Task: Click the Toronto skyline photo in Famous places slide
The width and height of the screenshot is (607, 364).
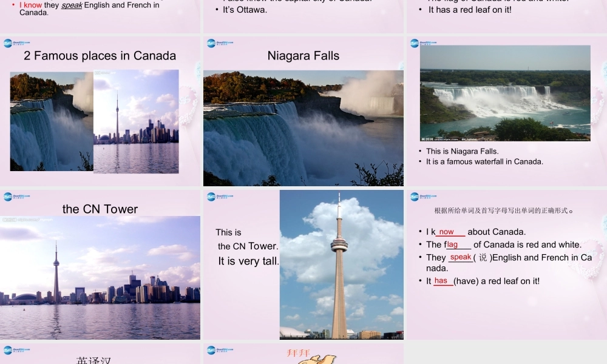Action: pos(136,121)
